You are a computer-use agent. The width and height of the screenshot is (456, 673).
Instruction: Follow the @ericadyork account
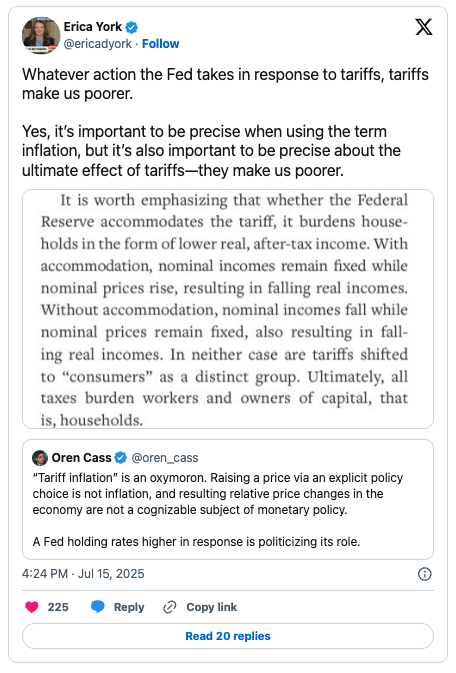(x=161, y=44)
